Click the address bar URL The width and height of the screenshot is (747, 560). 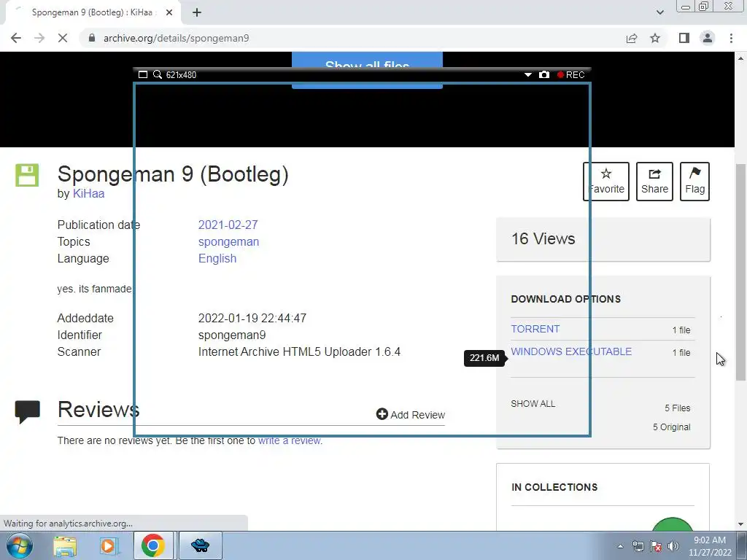click(177, 38)
